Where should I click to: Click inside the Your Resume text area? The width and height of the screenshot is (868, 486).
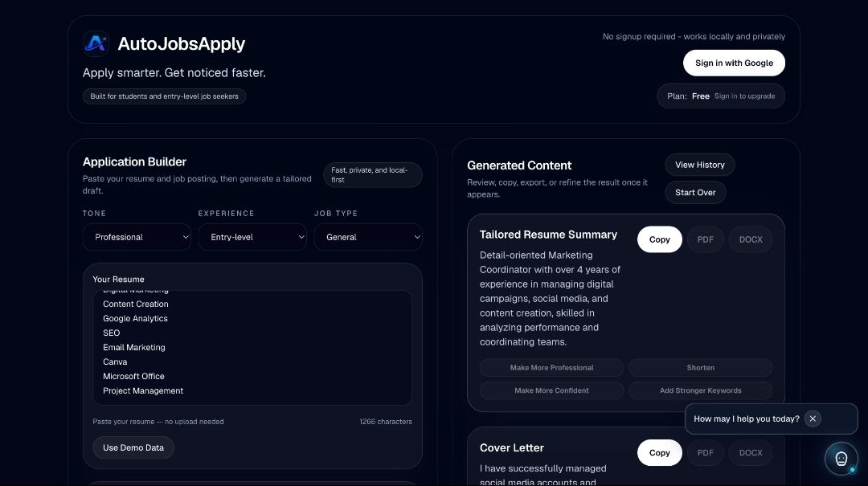(x=252, y=348)
